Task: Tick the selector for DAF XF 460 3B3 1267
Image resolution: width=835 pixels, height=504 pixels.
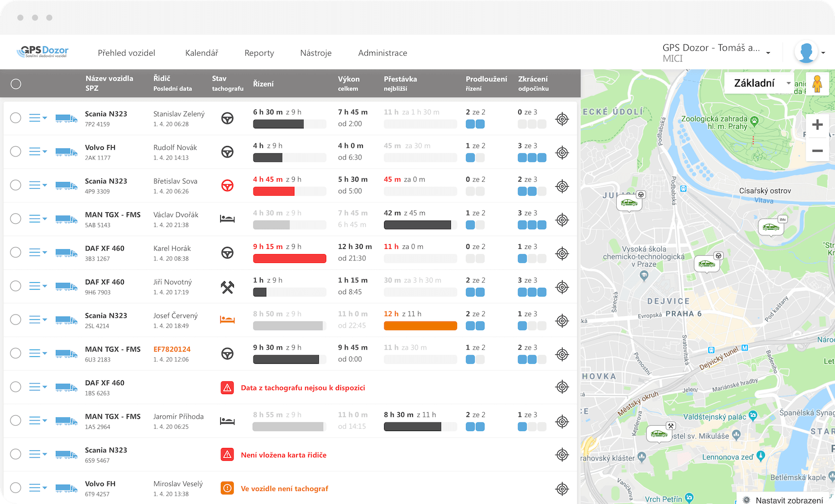Action: tap(16, 253)
